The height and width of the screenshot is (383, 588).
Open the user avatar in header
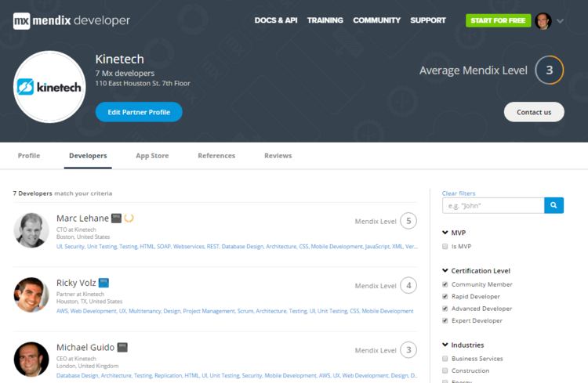(543, 21)
